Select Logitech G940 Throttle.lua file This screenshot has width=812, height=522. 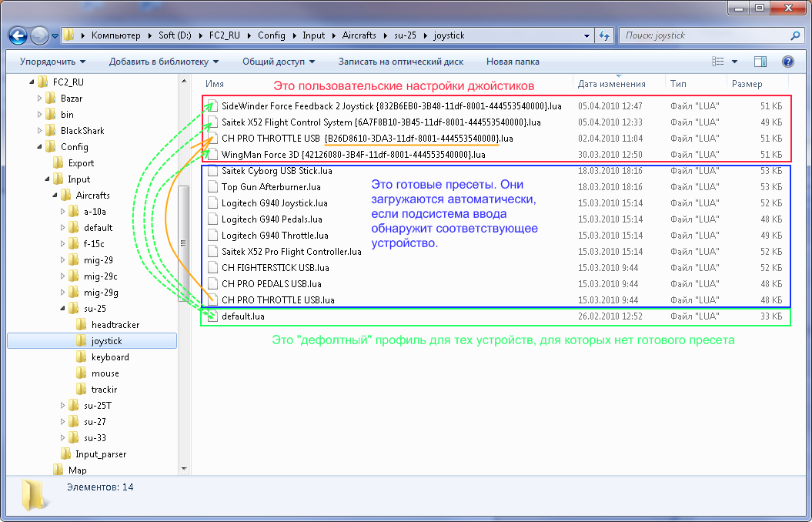point(275,235)
